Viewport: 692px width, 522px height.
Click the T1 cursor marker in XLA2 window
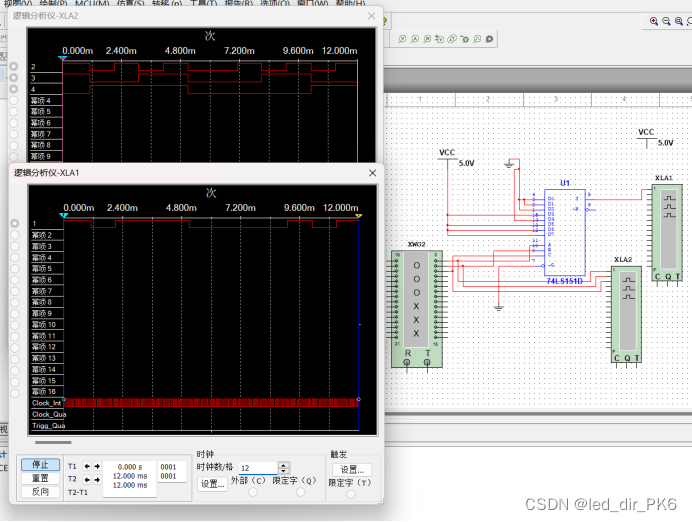(x=63, y=58)
